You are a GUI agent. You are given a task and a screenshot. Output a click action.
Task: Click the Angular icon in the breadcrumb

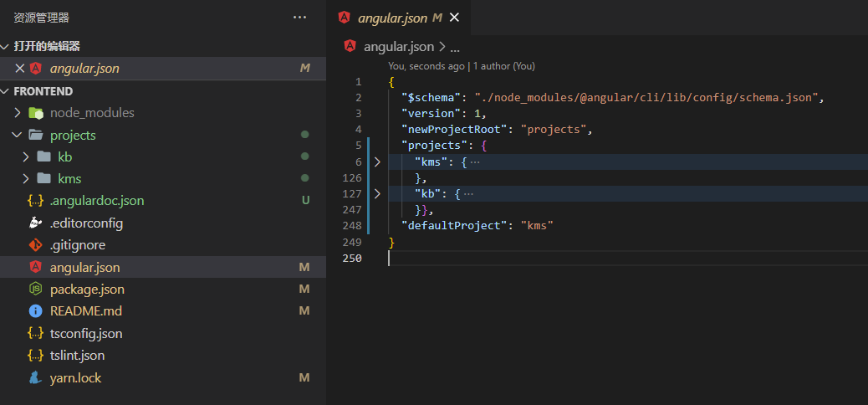click(x=350, y=46)
